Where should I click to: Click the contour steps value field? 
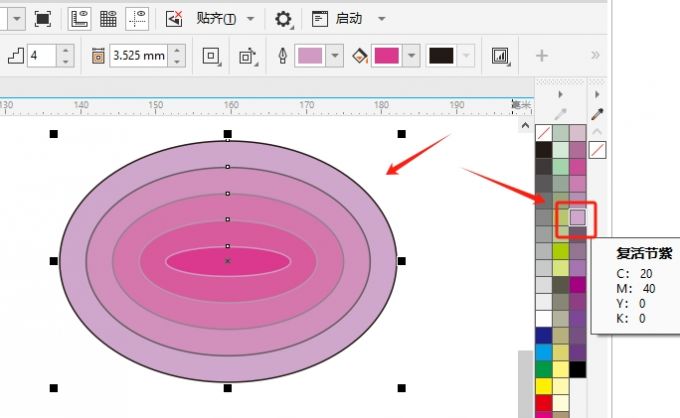tap(41, 56)
